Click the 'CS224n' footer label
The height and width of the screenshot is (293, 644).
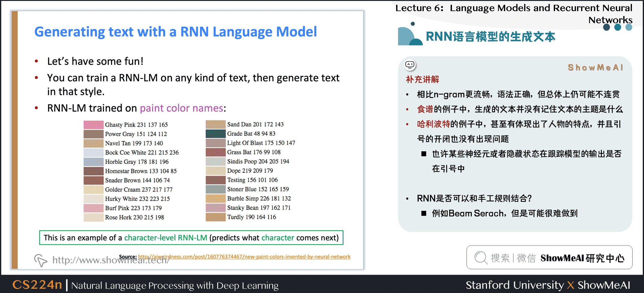[37, 285]
